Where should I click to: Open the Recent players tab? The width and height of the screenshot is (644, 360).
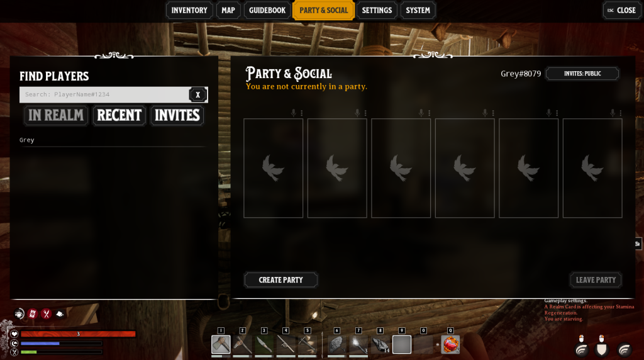[119, 115]
